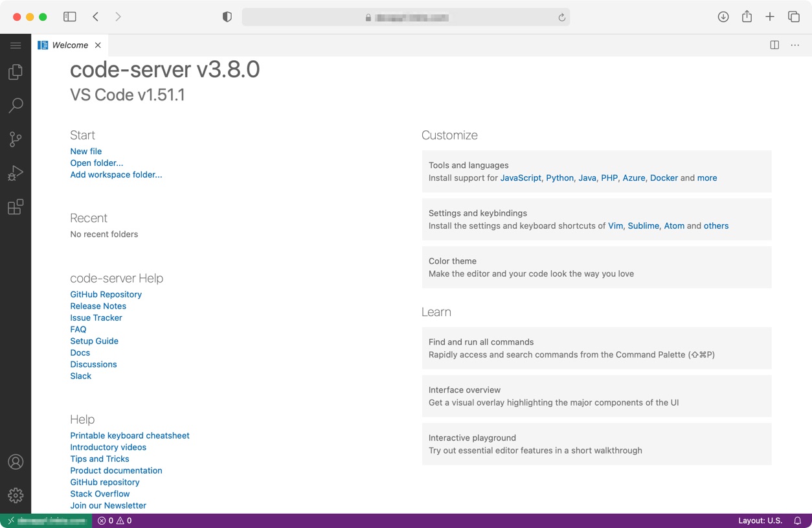Close the Welcome tab
Viewport: 812px width, 528px height.
point(98,45)
